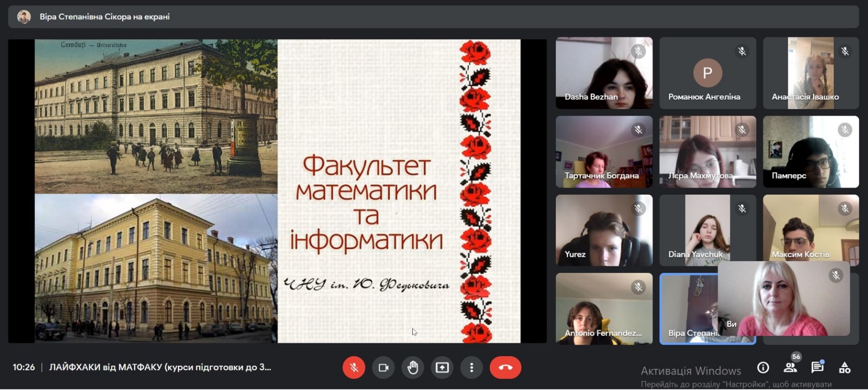
Task: Select Романюк Ангеліна's participant tile
Action: click(707, 73)
